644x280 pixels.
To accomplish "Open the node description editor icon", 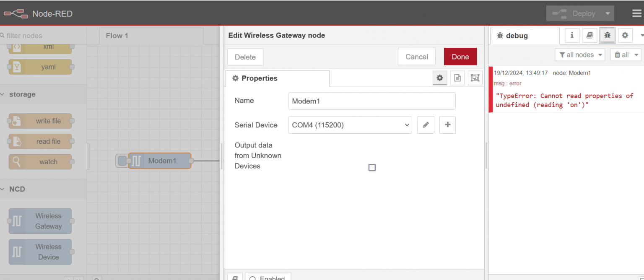I will tap(457, 78).
